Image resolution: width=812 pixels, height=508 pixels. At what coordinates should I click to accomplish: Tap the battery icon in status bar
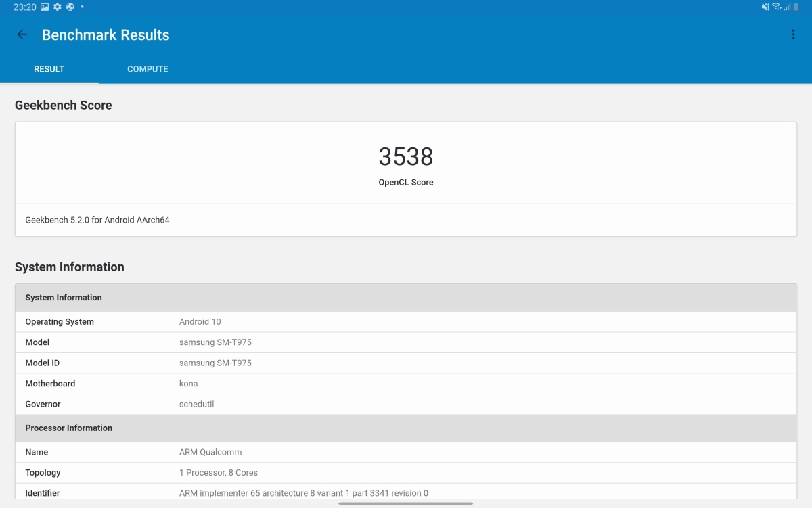[796, 7]
